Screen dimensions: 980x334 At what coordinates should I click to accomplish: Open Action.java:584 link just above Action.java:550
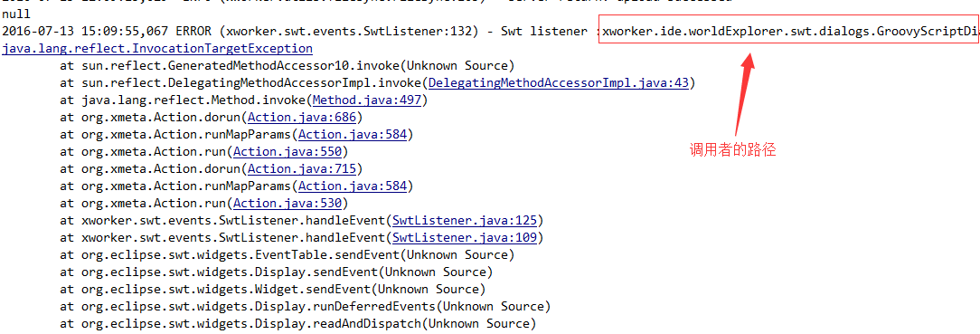(353, 135)
